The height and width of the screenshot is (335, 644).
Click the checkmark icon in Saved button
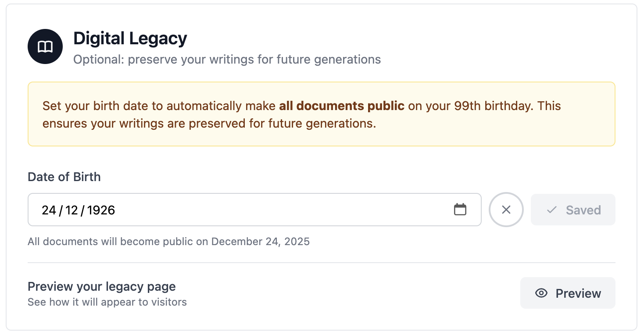[x=552, y=210]
